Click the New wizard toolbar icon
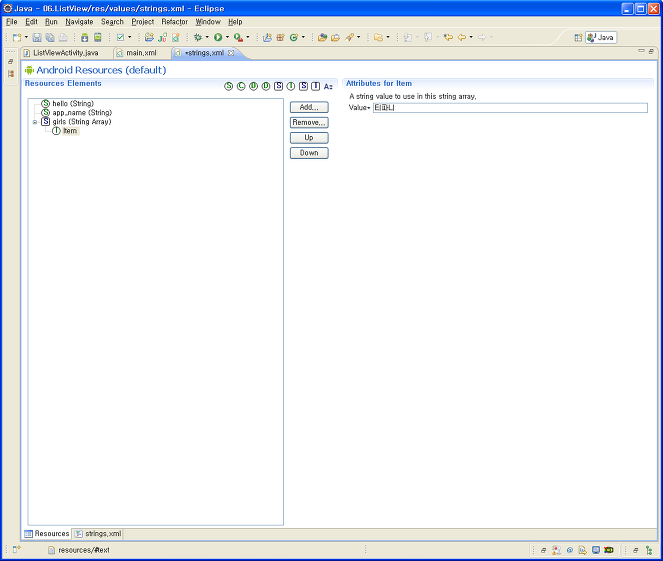The width and height of the screenshot is (663, 561). coord(16,38)
